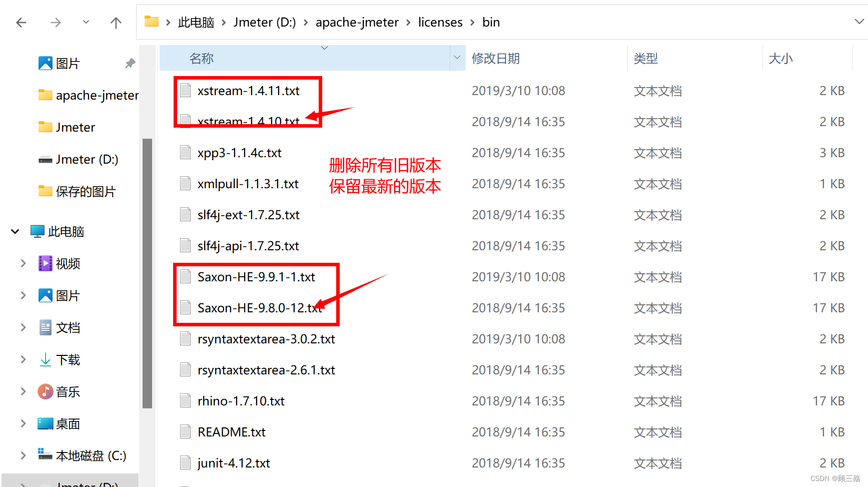Click the text file icon for xpp3-1.1.4c.txt
This screenshot has width=868, height=487.
[x=186, y=152]
